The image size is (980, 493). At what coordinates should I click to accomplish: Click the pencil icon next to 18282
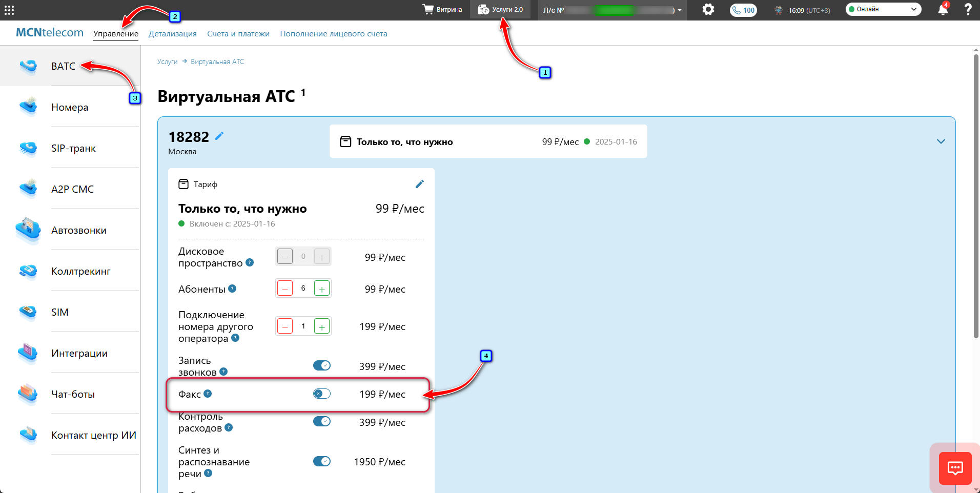(x=219, y=136)
